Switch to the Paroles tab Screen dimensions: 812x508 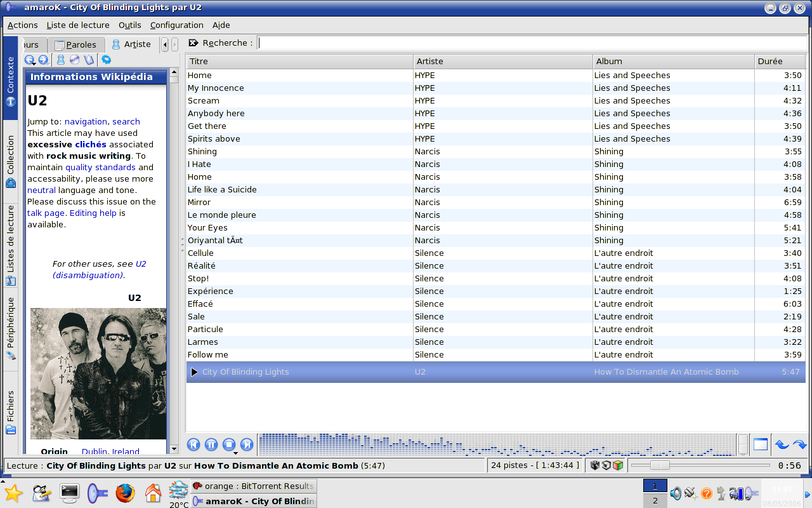[75, 45]
